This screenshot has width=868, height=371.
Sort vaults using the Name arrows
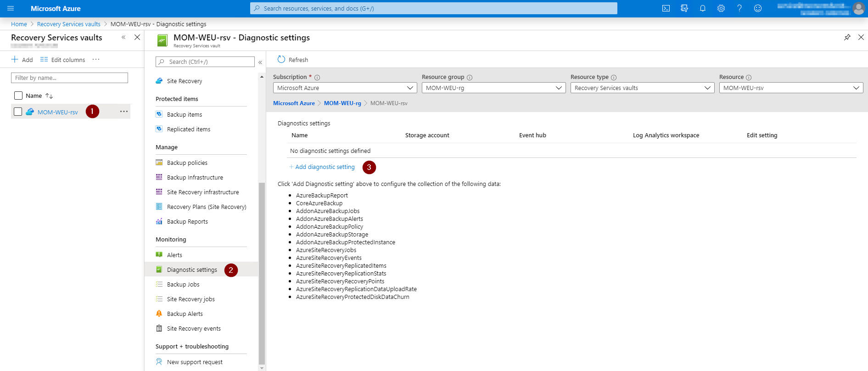click(49, 96)
